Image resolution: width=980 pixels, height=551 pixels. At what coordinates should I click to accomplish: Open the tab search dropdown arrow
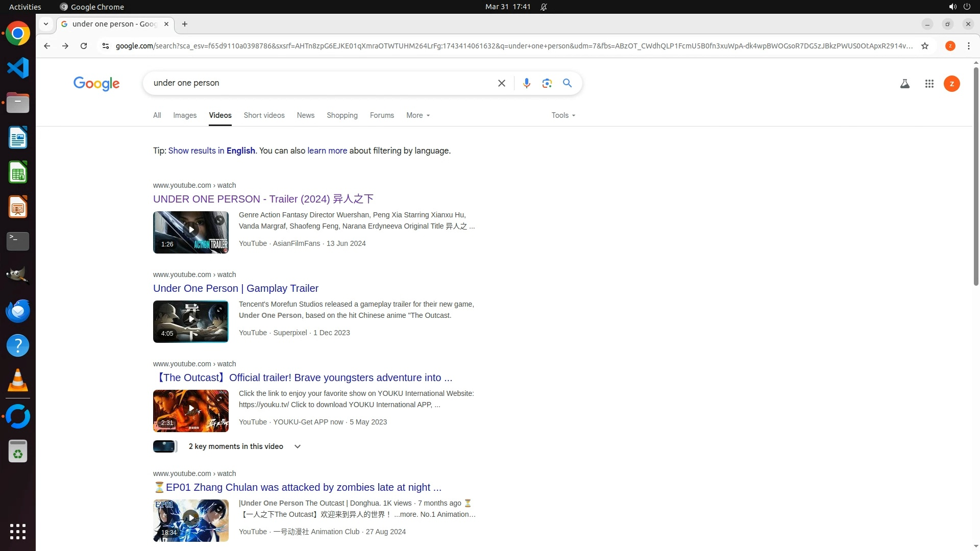(46, 24)
